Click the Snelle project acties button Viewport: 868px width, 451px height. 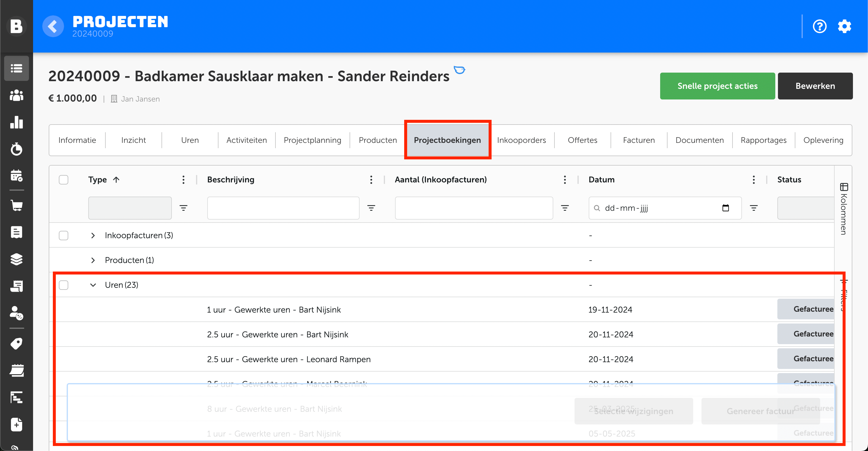coord(717,86)
